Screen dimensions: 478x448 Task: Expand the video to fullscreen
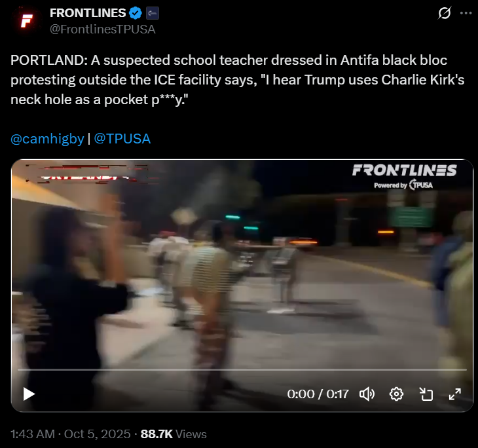(455, 394)
